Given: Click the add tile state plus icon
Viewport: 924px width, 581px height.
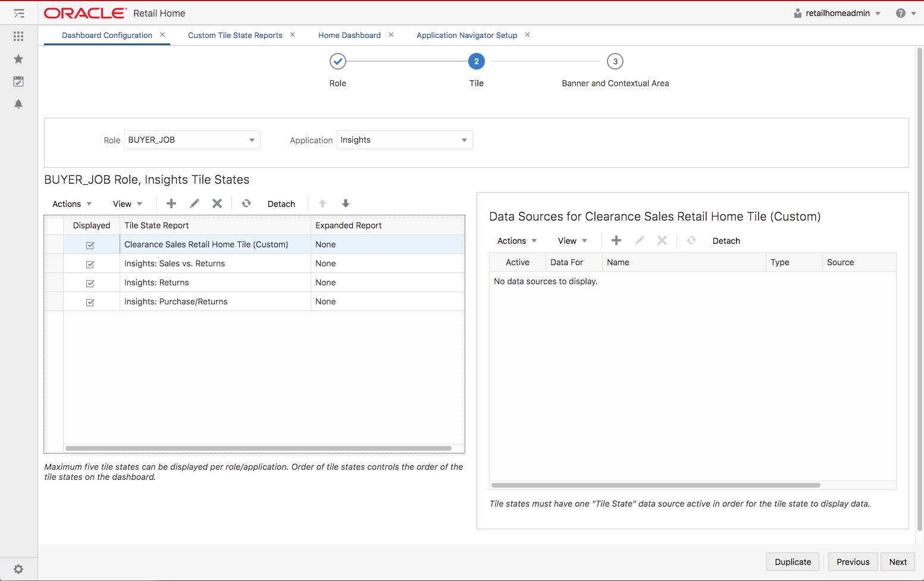Looking at the screenshot, I should 171,203.
